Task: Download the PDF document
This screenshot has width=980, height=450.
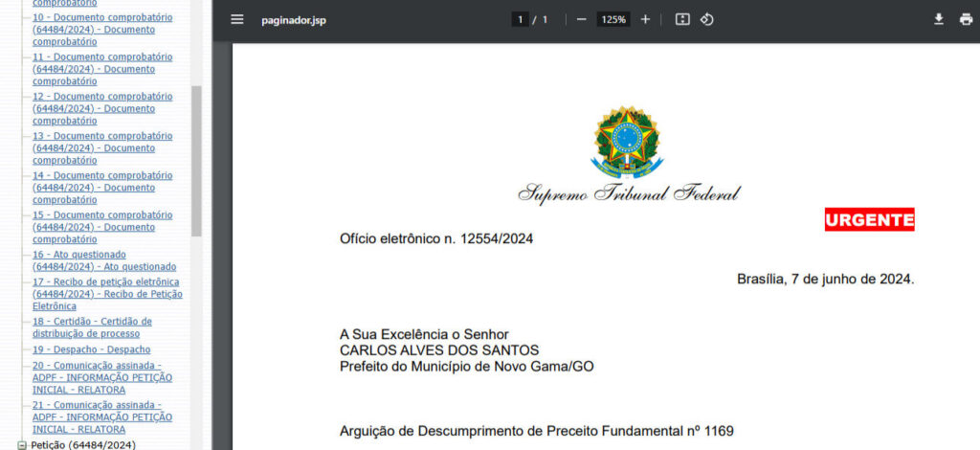Action: pos(939,20)
